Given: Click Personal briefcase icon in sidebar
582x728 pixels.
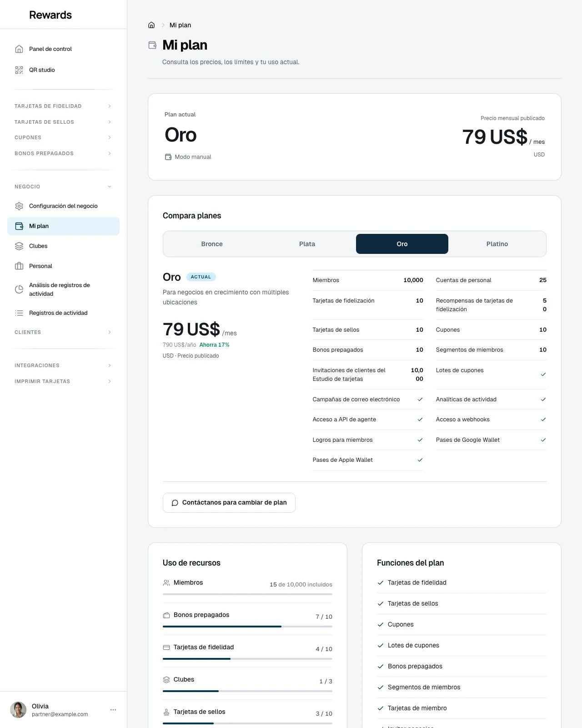Looking at the screenshot, I should coord(19,266).
